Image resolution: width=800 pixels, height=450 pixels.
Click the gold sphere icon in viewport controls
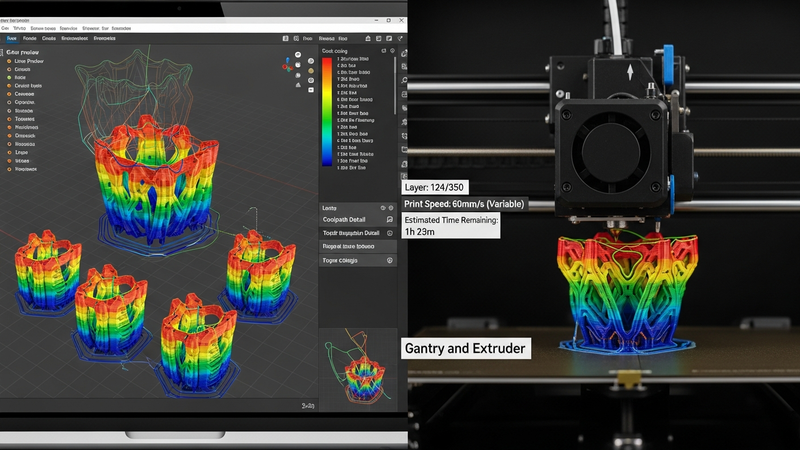(x=311, y=70)
